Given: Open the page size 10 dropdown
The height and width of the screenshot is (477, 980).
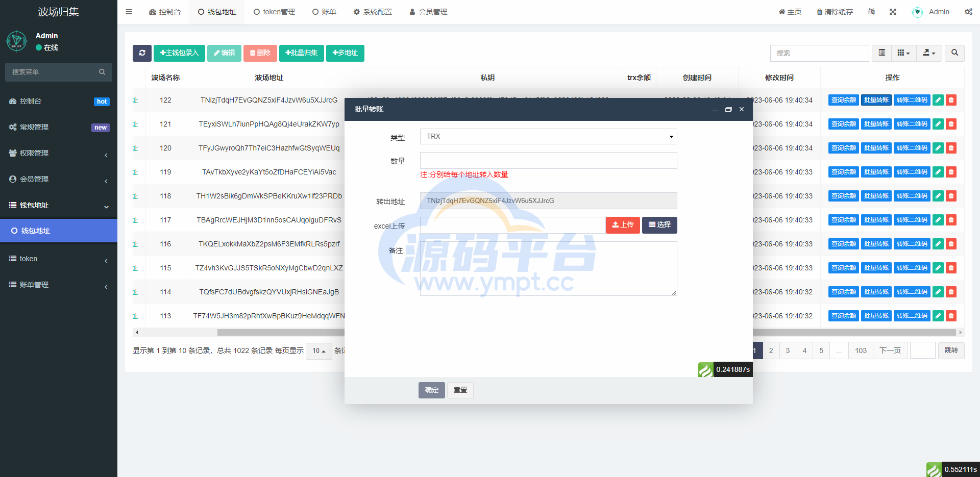Looking at the screenshot, I should 319,351.
